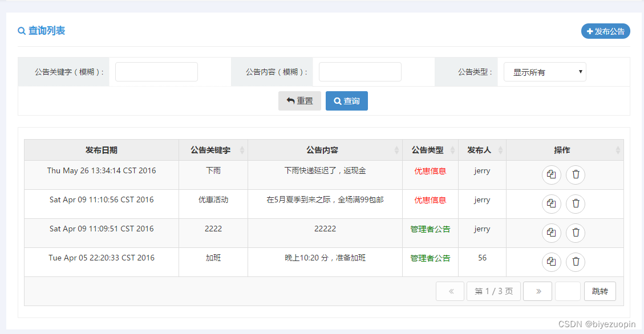Image resolution: width=644 pixels, height=334 pixels.
Task: Click trash icon in the 优惠活动 row
Action: 576,203
